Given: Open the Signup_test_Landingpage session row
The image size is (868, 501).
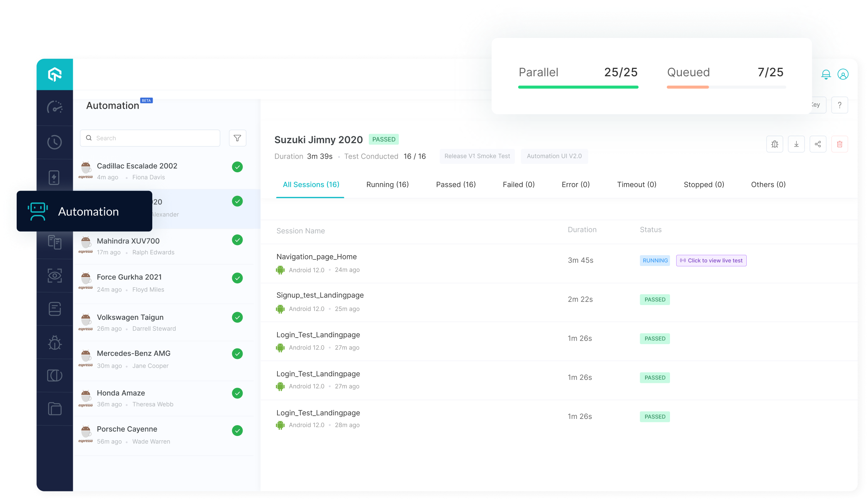Looking at the screenshot, I should click(x=320, y=295).
